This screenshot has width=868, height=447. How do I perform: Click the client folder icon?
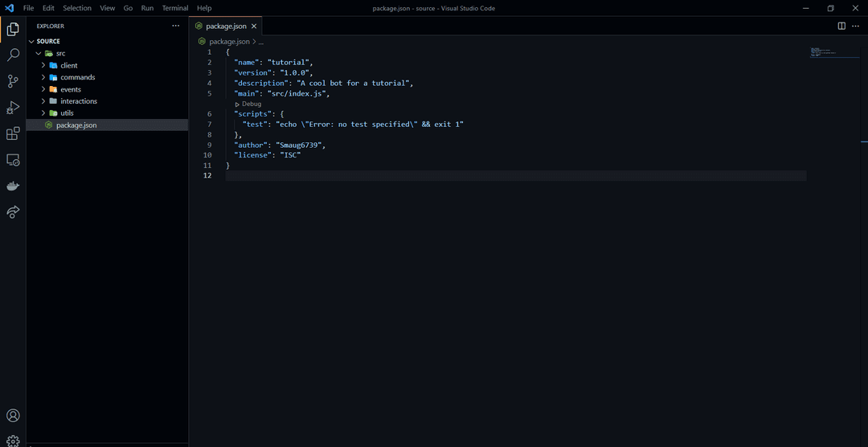53,65
